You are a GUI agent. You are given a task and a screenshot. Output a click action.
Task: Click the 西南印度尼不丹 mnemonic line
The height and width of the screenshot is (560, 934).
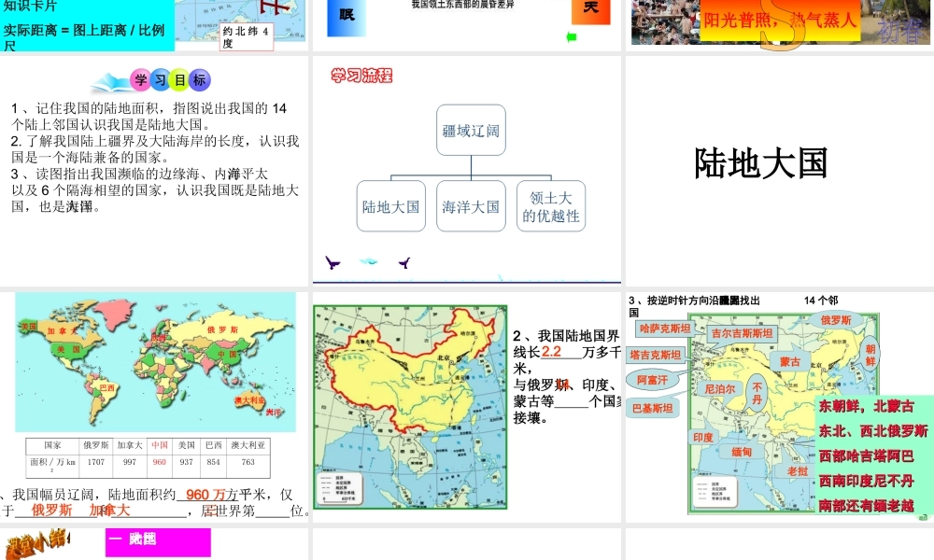[x=866, y=481]
